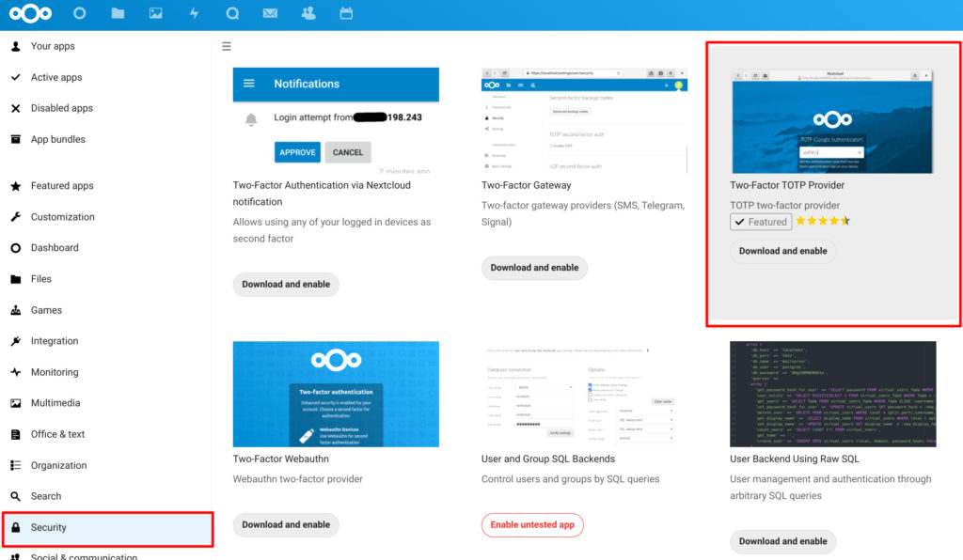
Task: Open the Calendar icon in top bar
Action: [x=346, y=13]
